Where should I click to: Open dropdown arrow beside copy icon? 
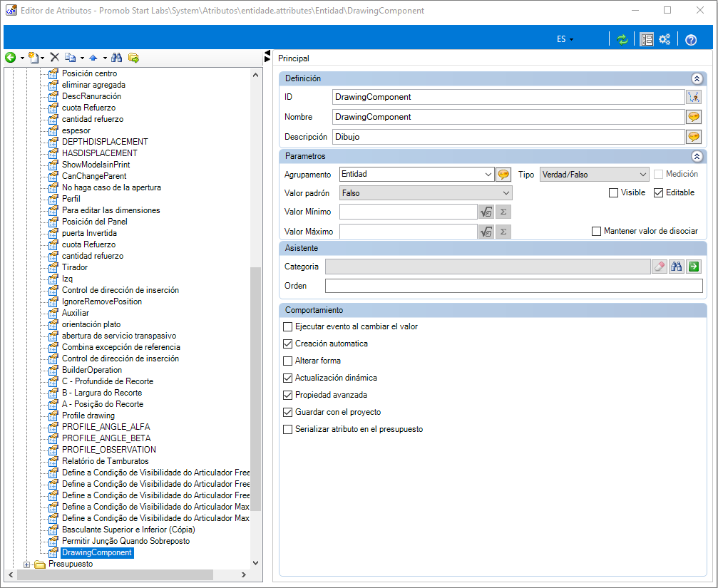[82, 58]
